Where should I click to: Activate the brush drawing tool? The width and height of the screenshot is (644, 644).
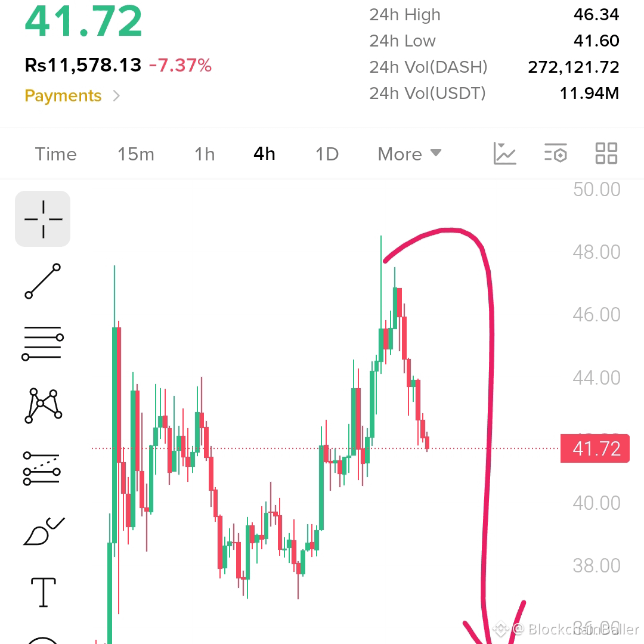44,531
